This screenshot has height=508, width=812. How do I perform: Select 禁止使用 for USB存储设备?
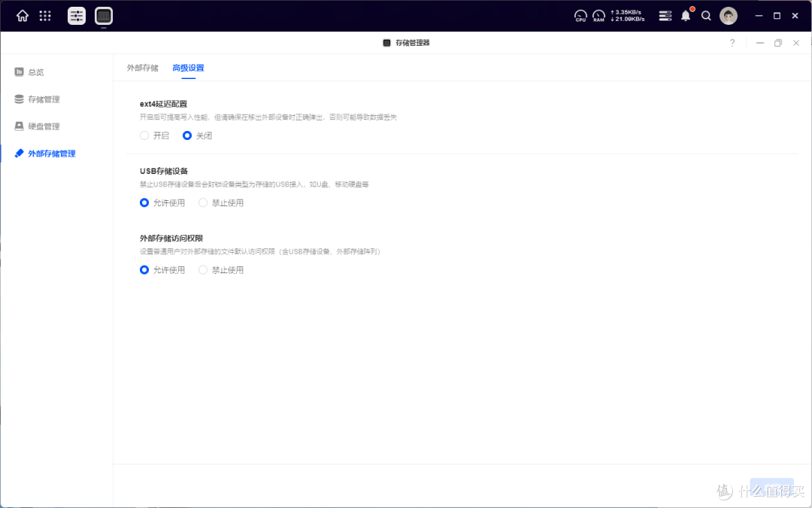tap(220, 202)
